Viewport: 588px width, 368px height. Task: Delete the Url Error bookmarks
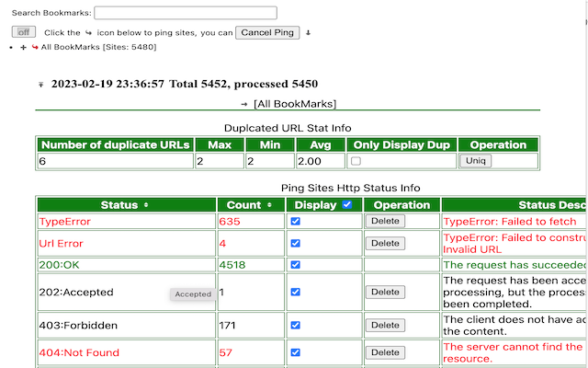[385, 243]
